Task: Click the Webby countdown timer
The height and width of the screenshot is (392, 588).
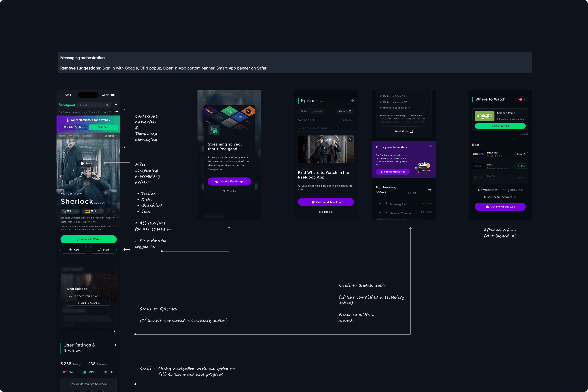Action: click(x=73, y=127)
